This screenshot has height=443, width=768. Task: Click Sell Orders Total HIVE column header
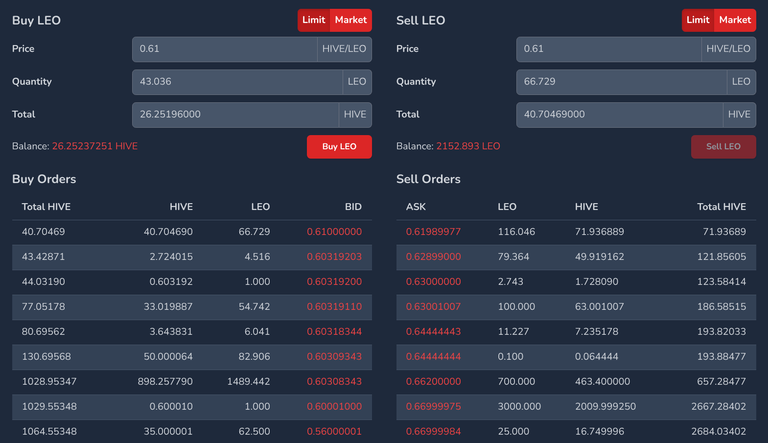pos(721,207)
